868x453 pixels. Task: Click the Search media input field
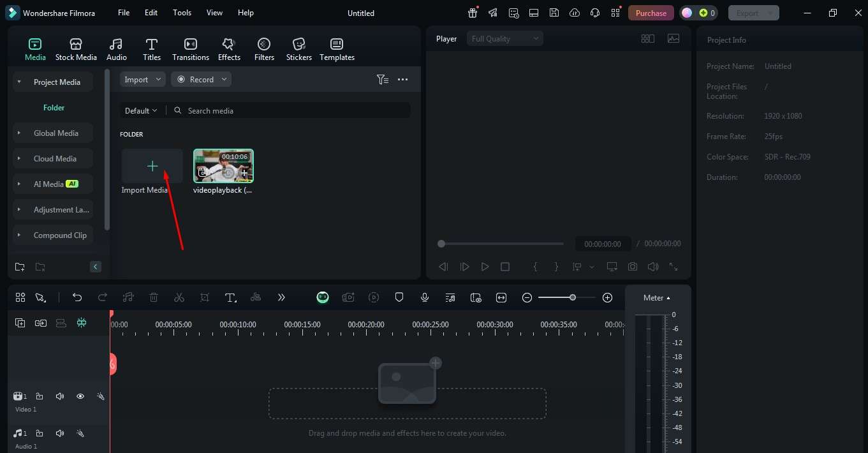292,110
